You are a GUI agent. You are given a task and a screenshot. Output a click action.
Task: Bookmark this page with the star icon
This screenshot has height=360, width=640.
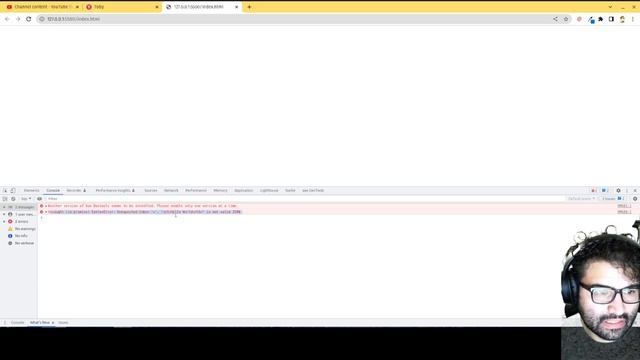(x=566, y=19)
